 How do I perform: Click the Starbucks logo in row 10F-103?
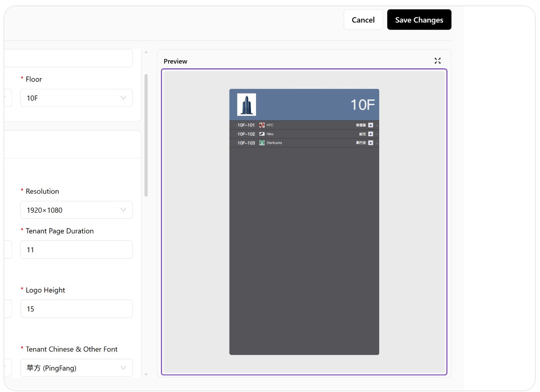[262, 143]
